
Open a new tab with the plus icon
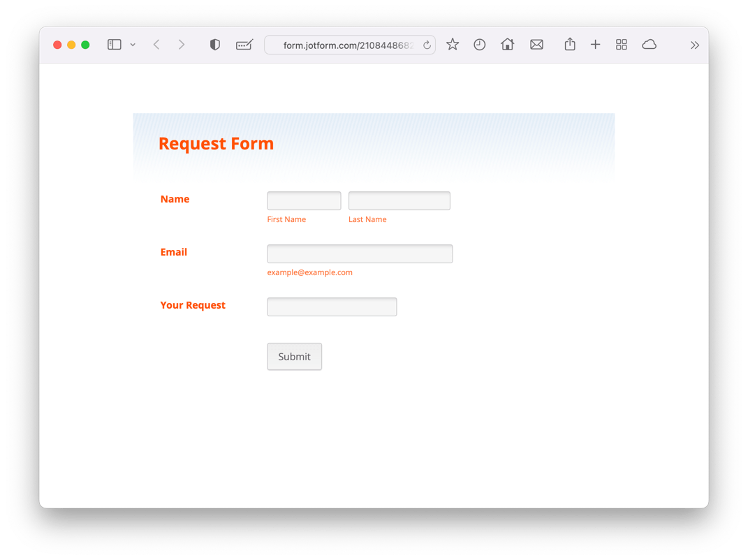click(595, 45)
